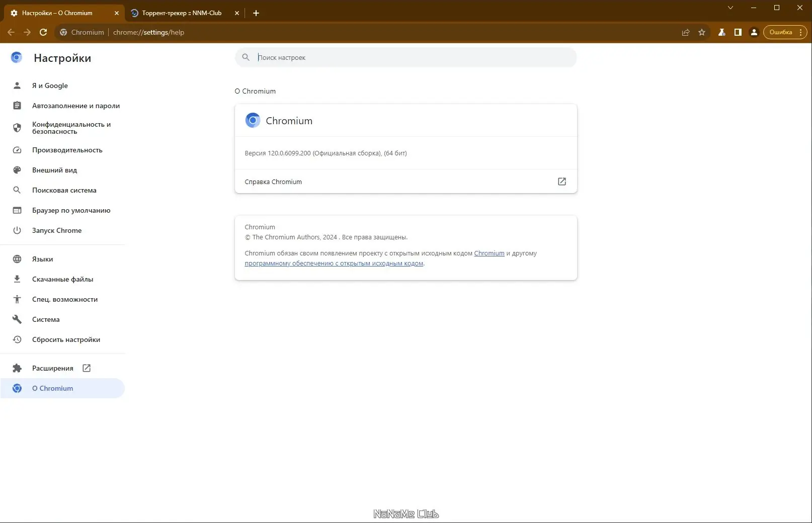
Task: Go to Конфиденциальность и безопасность section
Action: [x=62, y=128]
